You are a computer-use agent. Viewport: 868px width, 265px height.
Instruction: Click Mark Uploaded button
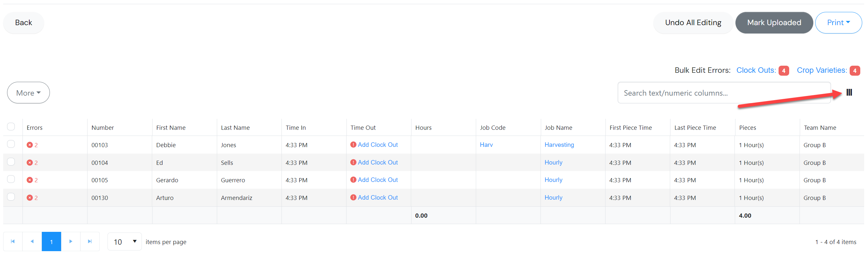pyautogui.click(x=774, y=23)
